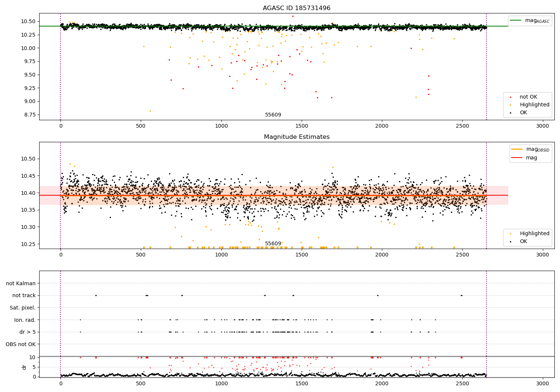Click the 55609 label in the middle plot

pyautogui.click(x=273, y=244)
